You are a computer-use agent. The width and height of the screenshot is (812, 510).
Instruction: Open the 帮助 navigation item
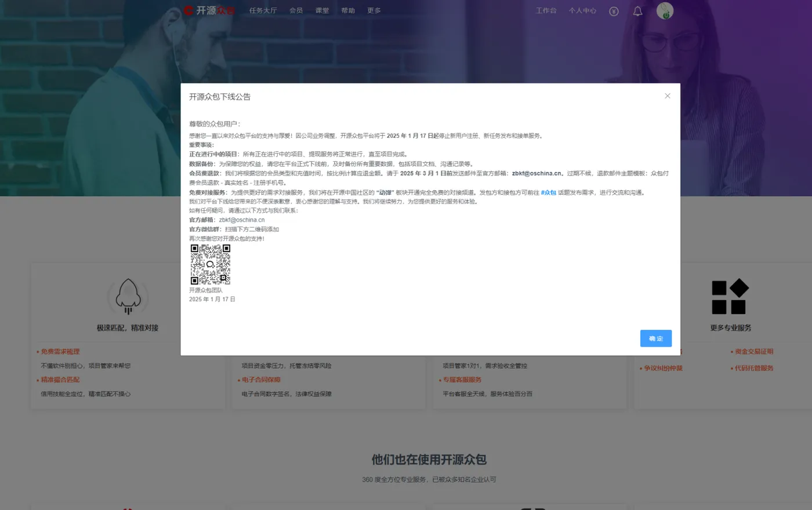[348, 10]
